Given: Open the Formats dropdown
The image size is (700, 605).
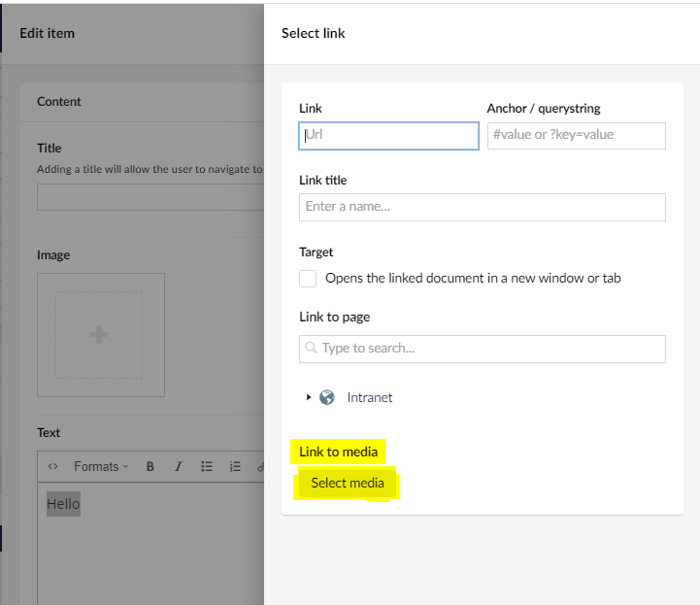Looking at the screenshot, I should coord(101,467).
